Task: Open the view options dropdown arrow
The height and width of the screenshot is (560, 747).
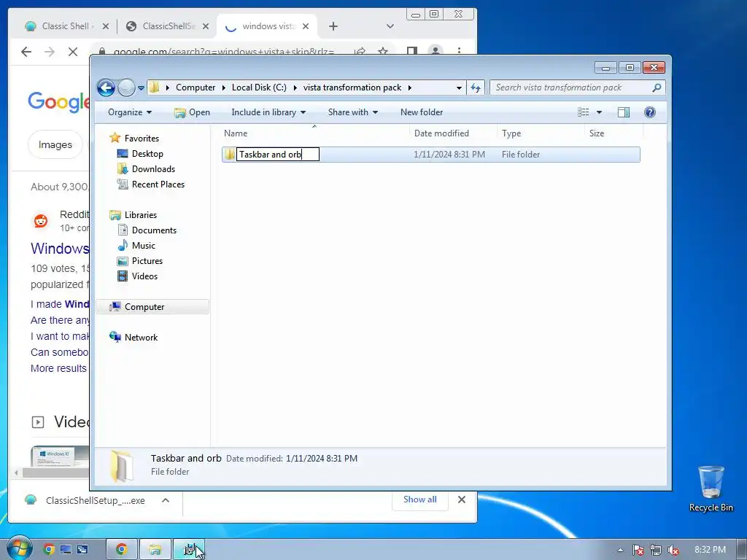Action: pos(600,112)
